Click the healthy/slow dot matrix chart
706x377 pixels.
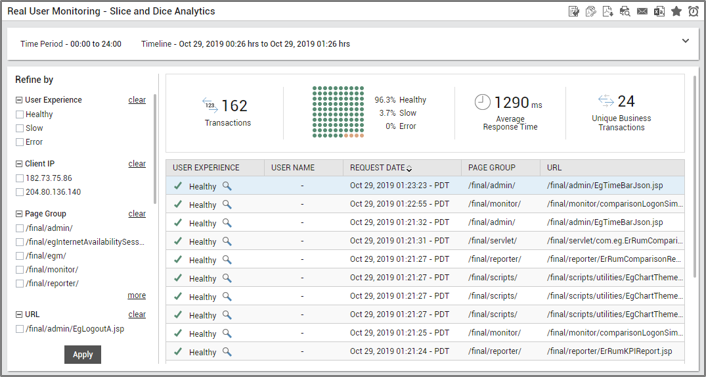[x=338, y=112]
